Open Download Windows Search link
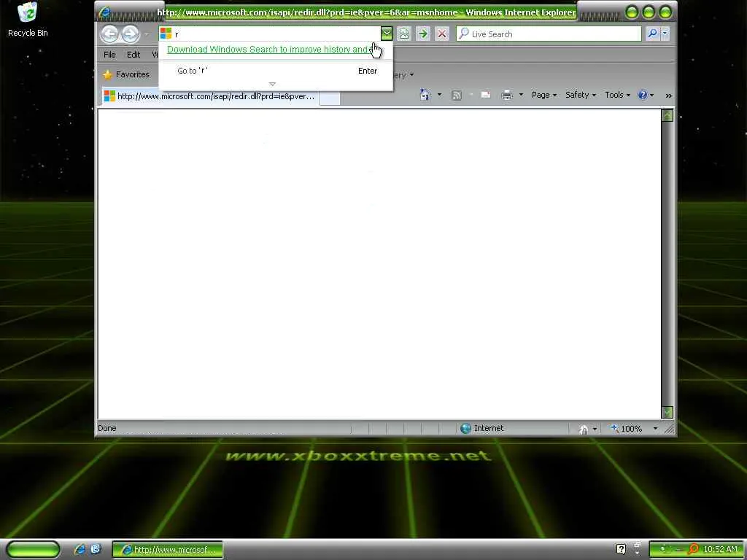The image size is (747, 560). (268, 49)
